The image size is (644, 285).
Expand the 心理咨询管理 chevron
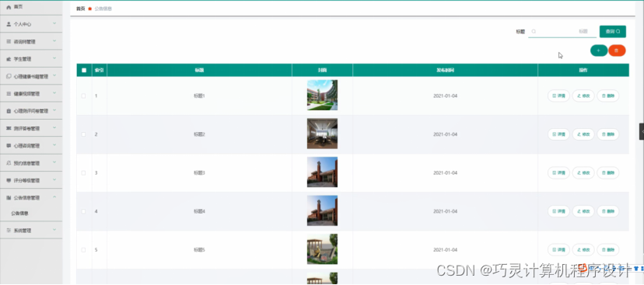click(x=54, y=145)
